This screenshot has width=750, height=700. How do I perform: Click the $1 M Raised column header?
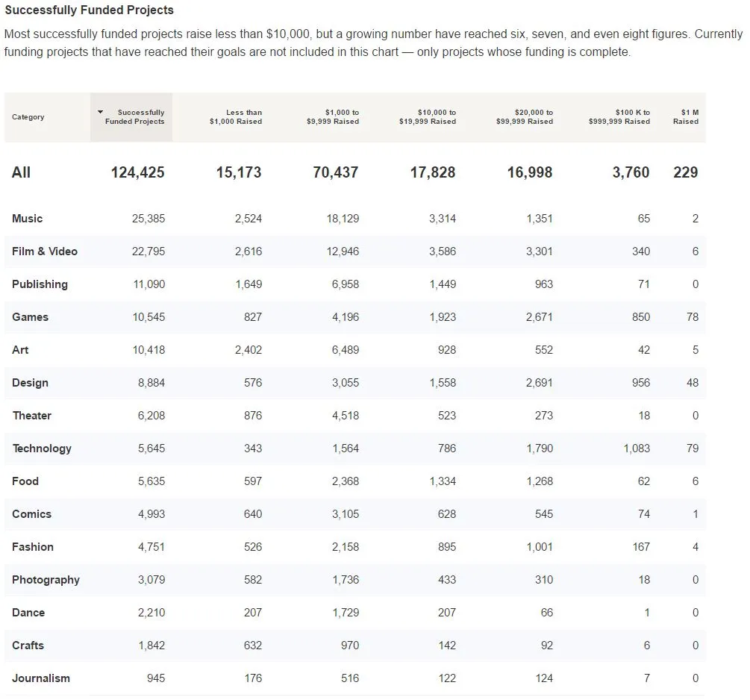click(686, 117)
